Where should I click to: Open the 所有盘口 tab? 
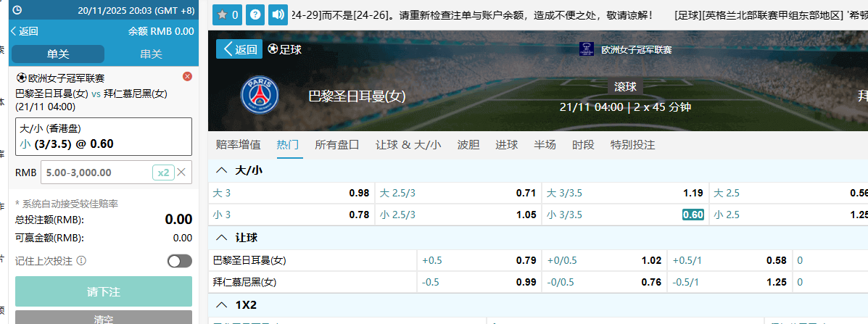click(336, 145)
